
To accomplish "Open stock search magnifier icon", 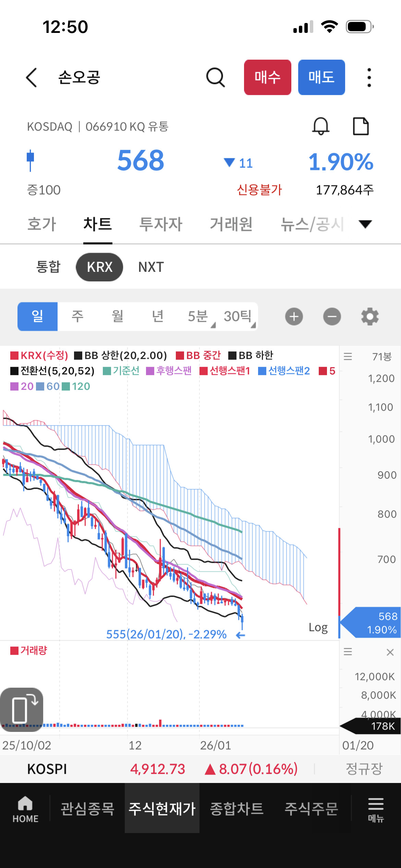I will click(215, 77).
